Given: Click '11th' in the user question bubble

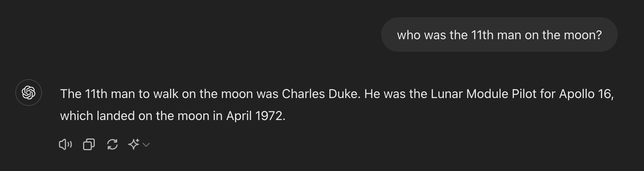Looking at the screenshot, I should point(482,35).
